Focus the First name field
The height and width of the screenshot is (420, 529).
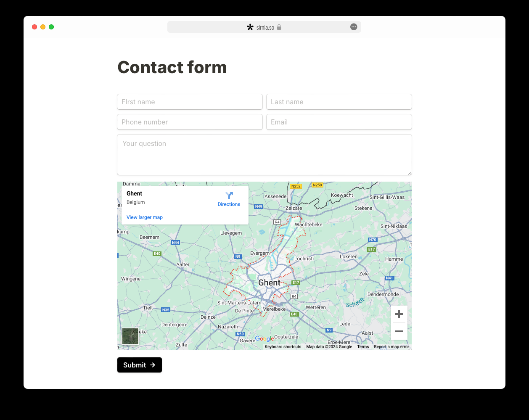click(190, 102)
